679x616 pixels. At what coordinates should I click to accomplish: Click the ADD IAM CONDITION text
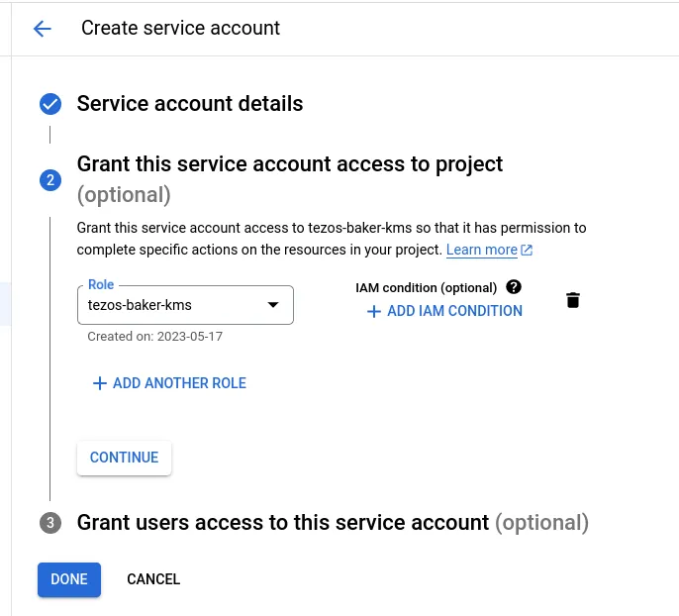(454, 311)
